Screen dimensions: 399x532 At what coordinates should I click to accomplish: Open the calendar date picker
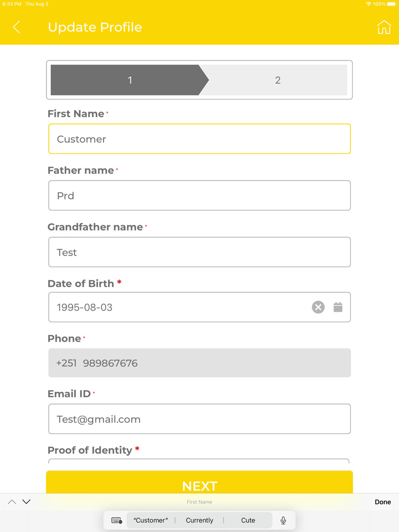coord(338,307)
